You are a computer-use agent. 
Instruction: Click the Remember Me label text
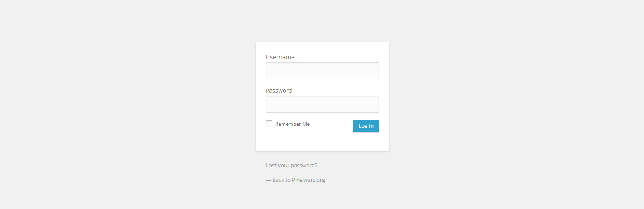292,124
